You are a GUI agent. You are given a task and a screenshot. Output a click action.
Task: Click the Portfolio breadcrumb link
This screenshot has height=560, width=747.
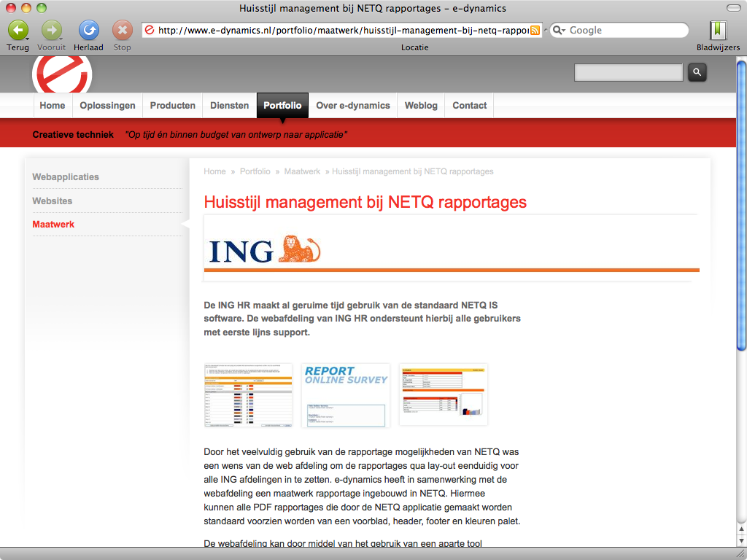pos(255,171)
